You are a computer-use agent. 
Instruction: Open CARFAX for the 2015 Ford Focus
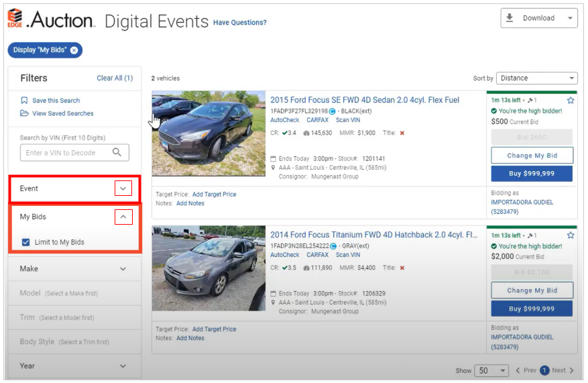[317, 120]
